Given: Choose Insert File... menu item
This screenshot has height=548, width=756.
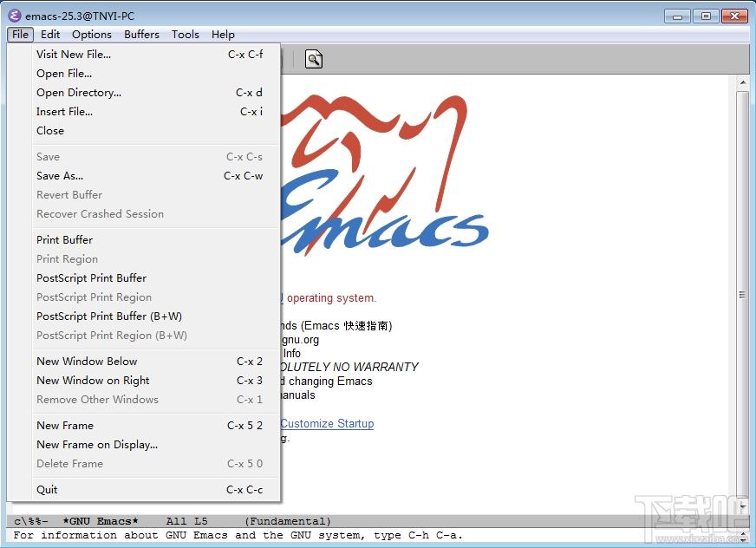Looking at the screenshot, I should pyautogui.click(x=156, y=112).
